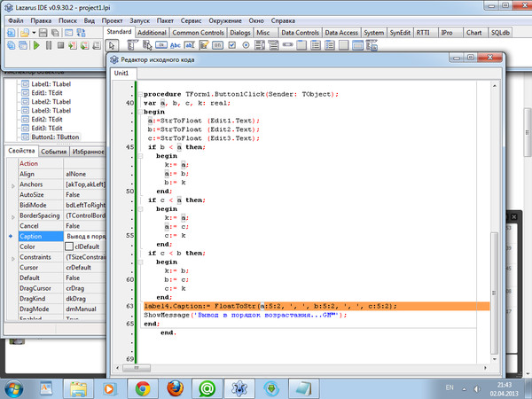Screen dimensions: 532x399
Task: Expand the Constraints property
Action: click(12, 257)
